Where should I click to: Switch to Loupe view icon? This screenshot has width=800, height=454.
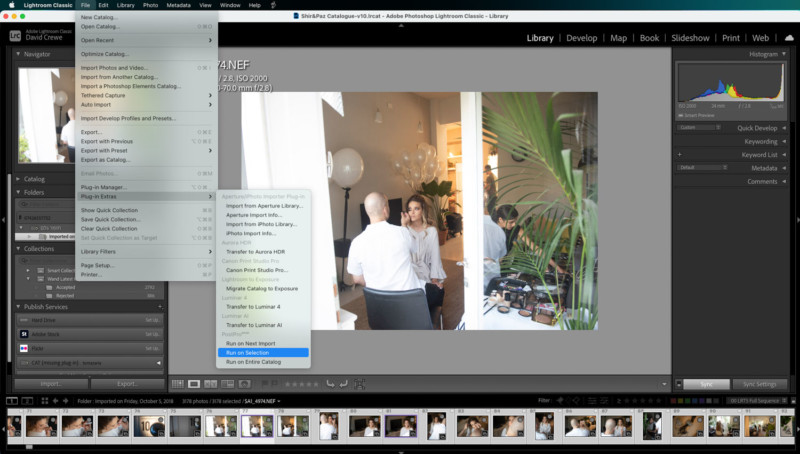click(194, 384)
